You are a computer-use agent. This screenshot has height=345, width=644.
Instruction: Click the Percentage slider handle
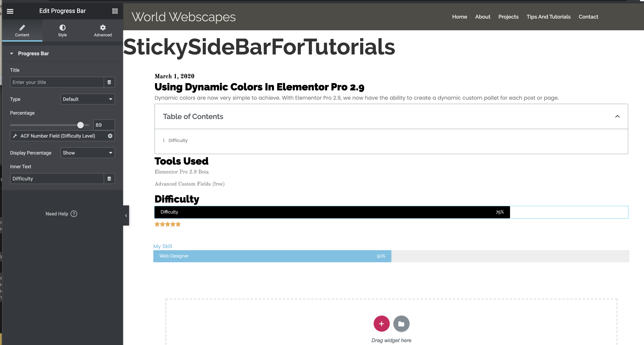click(x=80, y=125)
